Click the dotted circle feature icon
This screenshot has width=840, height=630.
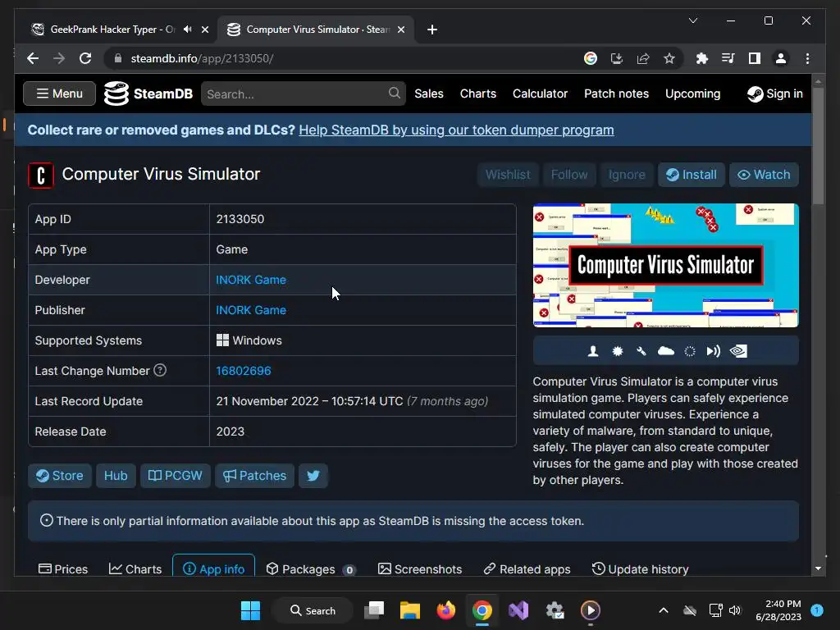click(690, 351)
